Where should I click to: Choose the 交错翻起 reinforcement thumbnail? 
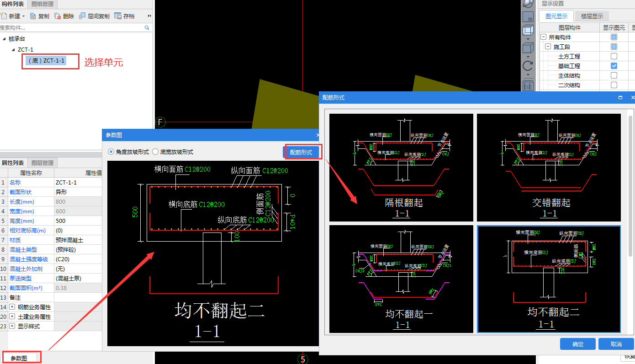coord(549,168)
